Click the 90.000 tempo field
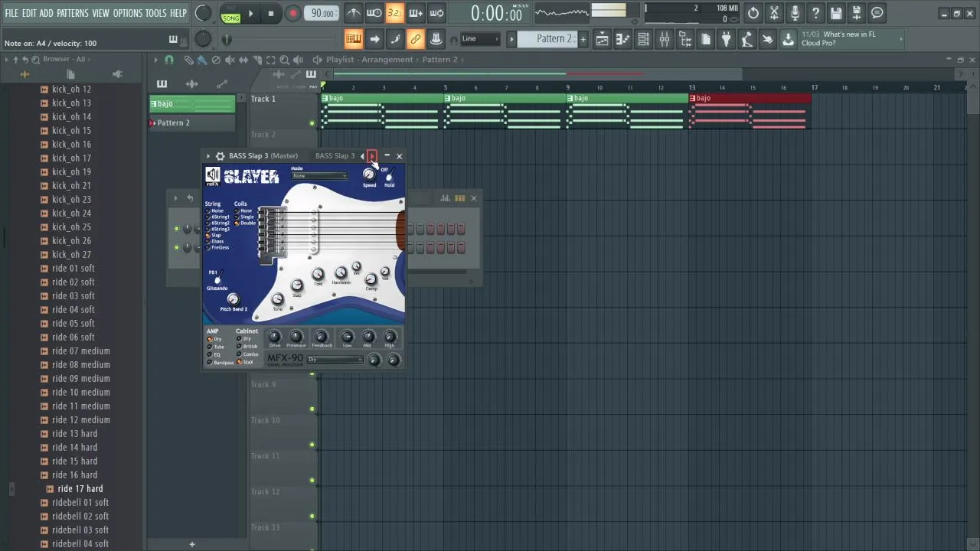 (x=322, y=13)
